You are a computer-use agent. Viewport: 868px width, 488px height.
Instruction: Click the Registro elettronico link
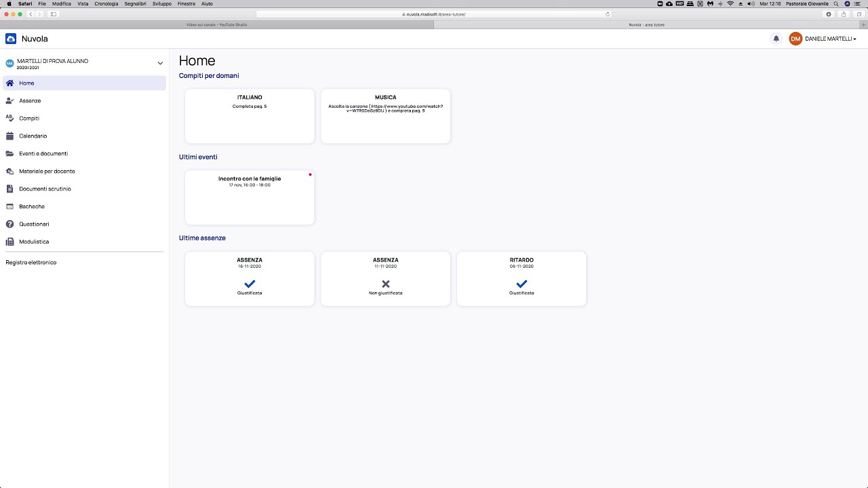pyautogui.click(x=31, y=262)
